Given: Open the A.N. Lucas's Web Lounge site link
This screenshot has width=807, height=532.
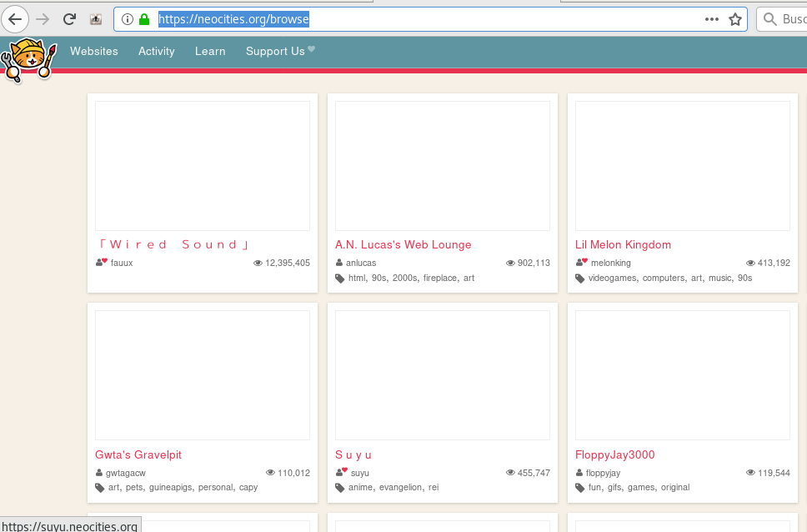Looking at the screenshot, I should pyautogui.click(x=403, y=244).
